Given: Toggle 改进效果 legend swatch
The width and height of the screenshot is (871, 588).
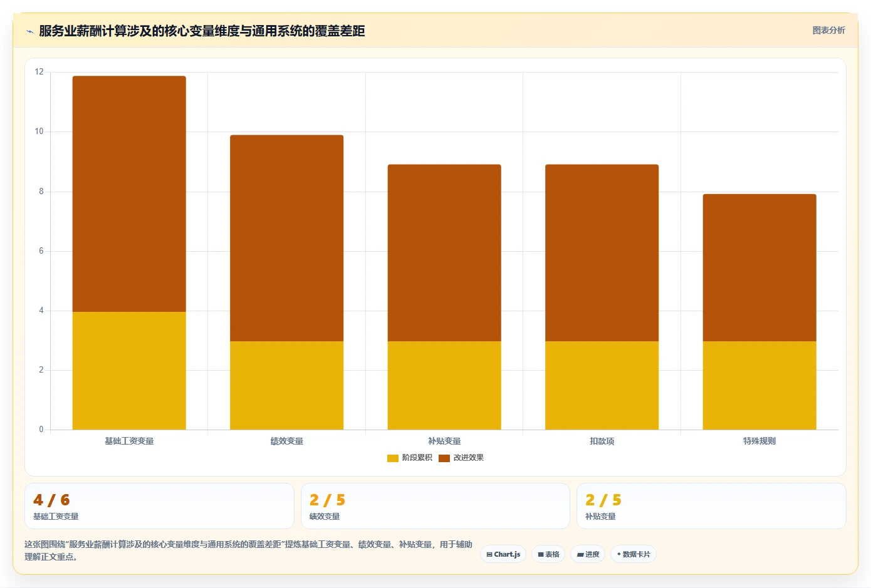Looking at the screenshot, I should [x=444, y=458].
